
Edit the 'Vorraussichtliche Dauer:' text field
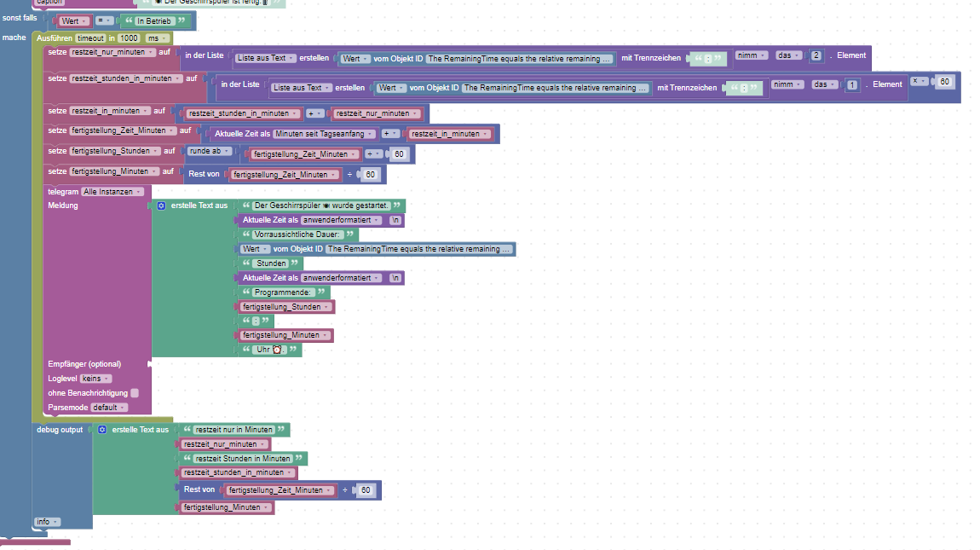coord(297,234)
